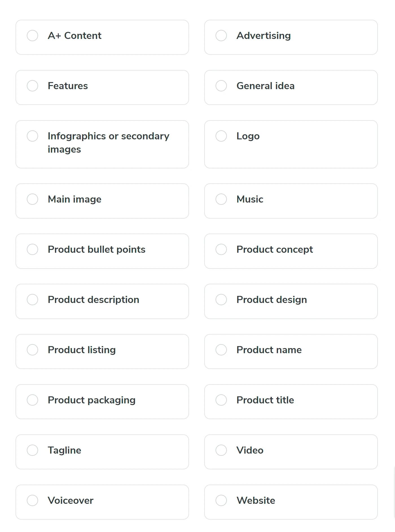Select General idea option
The width and height of the screenshot is (395, 532).
point(221,86)
